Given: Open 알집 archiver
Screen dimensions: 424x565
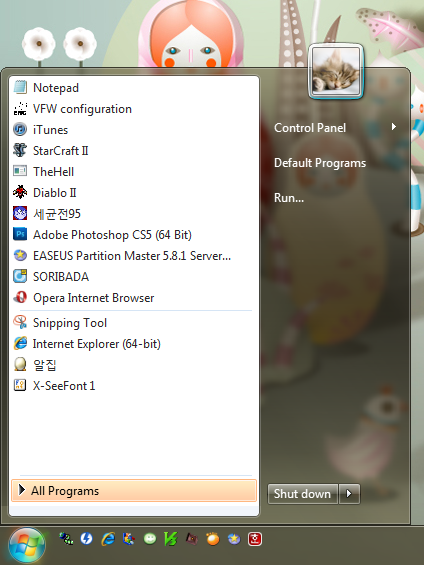Looking at the screenshot, I should (x=133, y=365).
